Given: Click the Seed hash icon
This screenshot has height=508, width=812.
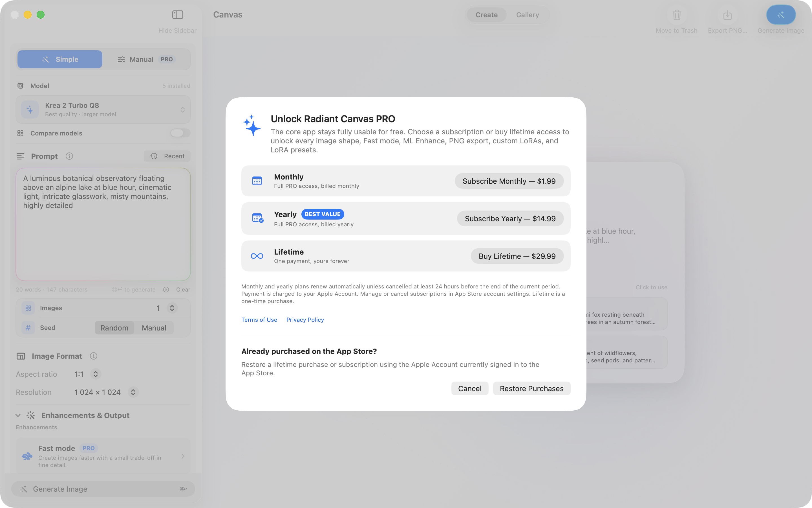Looking at the screenshot, I should click(x=28, y=328).
